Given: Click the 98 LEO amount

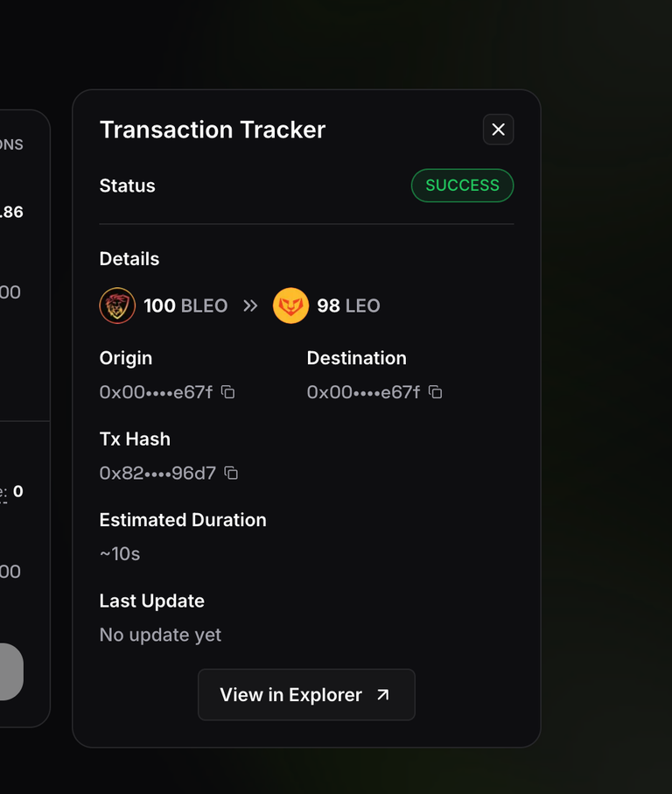Looking at the screenshot, I should point(348,306).
